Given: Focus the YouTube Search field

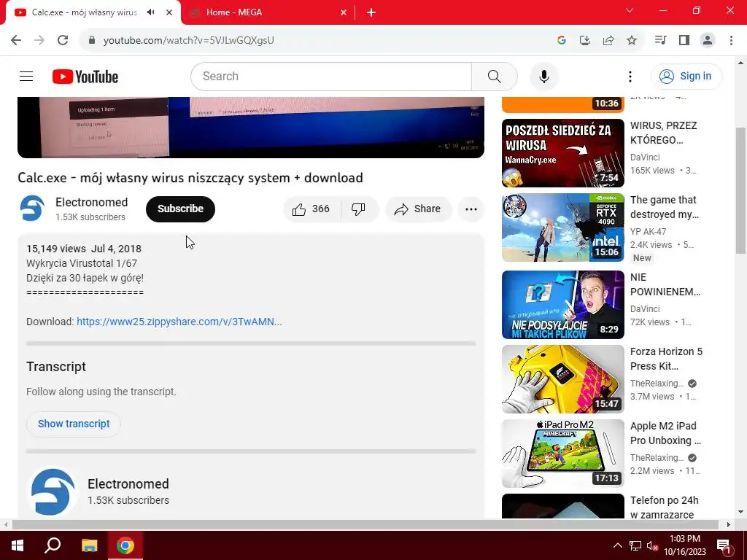Looking at the screenshot, I should click(331, 76).
